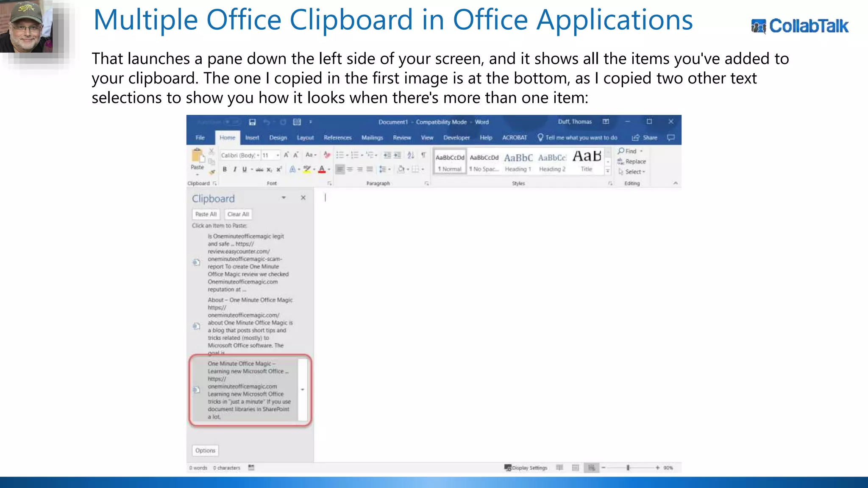Image resolution: width=868 pixels, height=488 pixels.
Task: Click the Copy icon below Cut
Action: click(211, 161)
